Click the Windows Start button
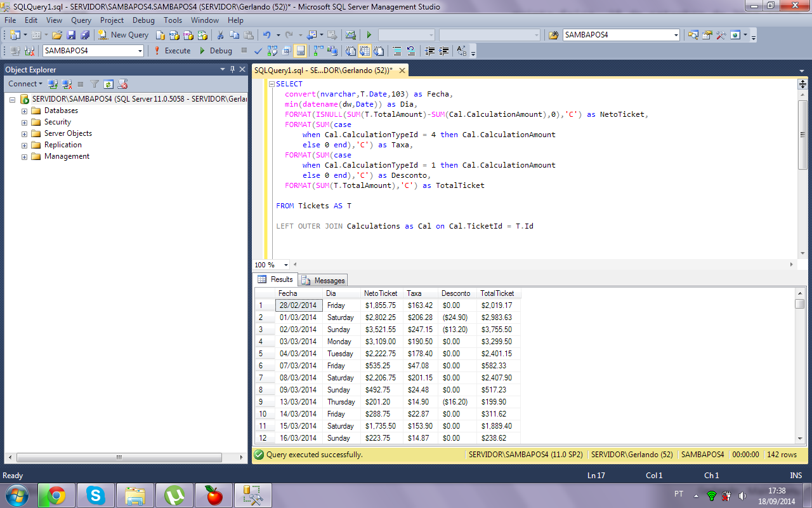The height and width of the screenshot is (508, 812). 16,494
